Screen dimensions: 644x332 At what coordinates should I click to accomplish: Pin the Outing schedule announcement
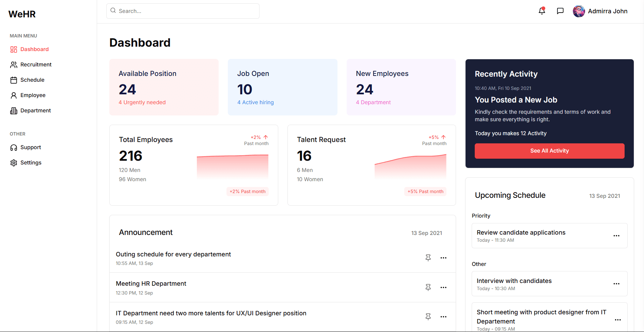tap(428, 258)
